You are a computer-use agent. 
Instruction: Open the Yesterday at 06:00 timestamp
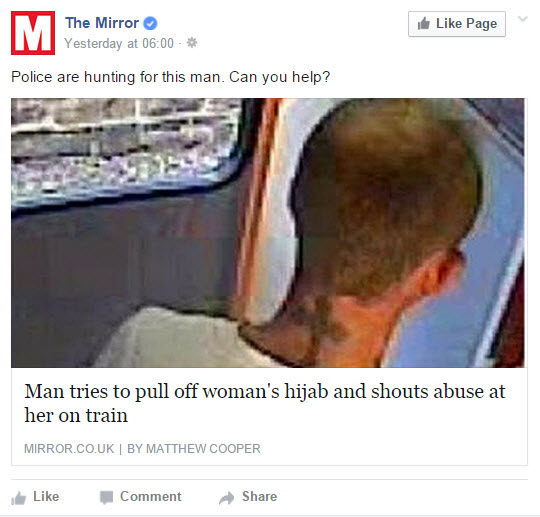click(x=119, y=43)
